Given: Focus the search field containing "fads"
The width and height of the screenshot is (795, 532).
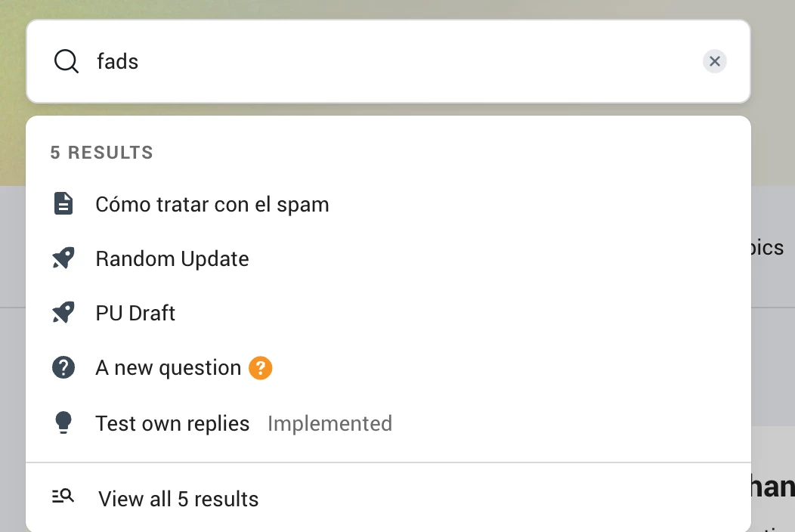Looking at the screenshot, I should [x=378, y=61].
